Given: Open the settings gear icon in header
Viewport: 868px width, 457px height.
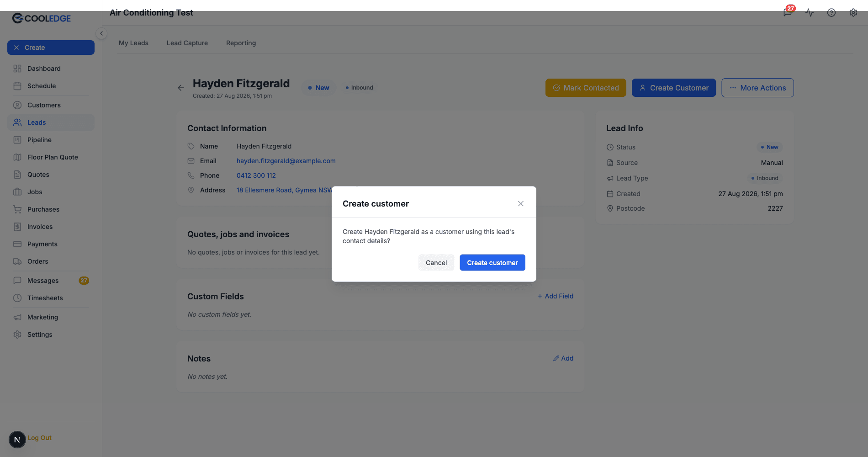Looking at the screenshot, I should tap(853, 13).
